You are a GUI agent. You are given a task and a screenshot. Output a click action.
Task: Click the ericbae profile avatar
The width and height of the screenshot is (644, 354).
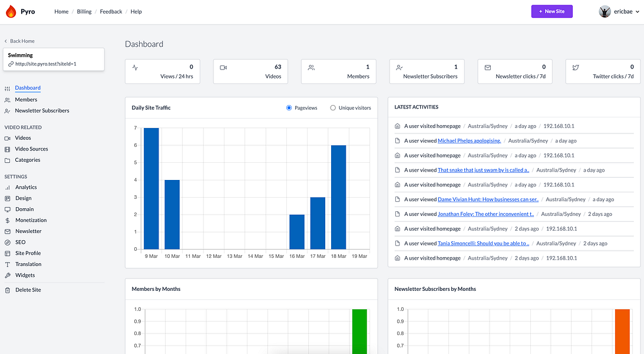[x=605, y=12]
